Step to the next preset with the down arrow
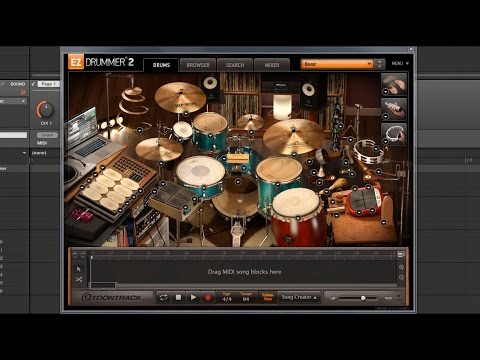 (380, 66)
